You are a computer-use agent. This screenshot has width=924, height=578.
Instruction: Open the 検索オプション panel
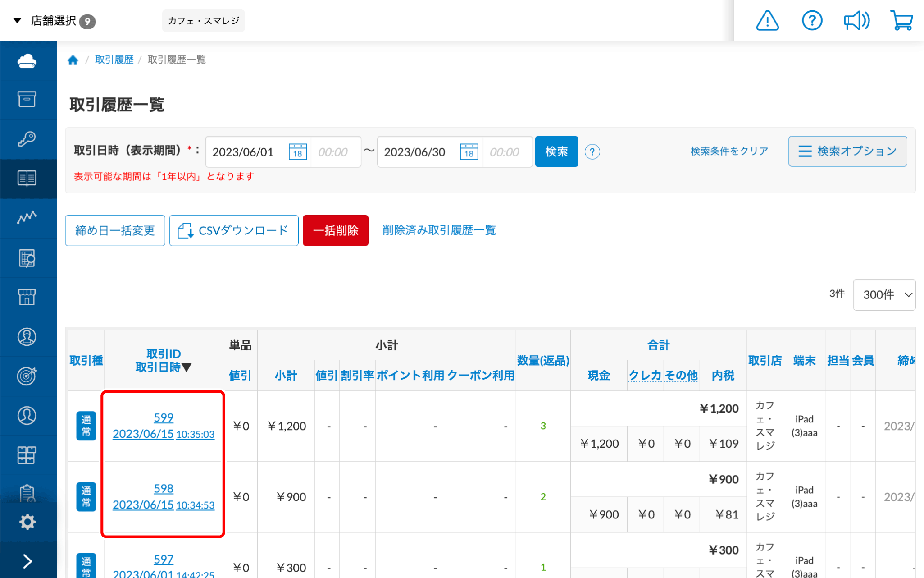847,151
